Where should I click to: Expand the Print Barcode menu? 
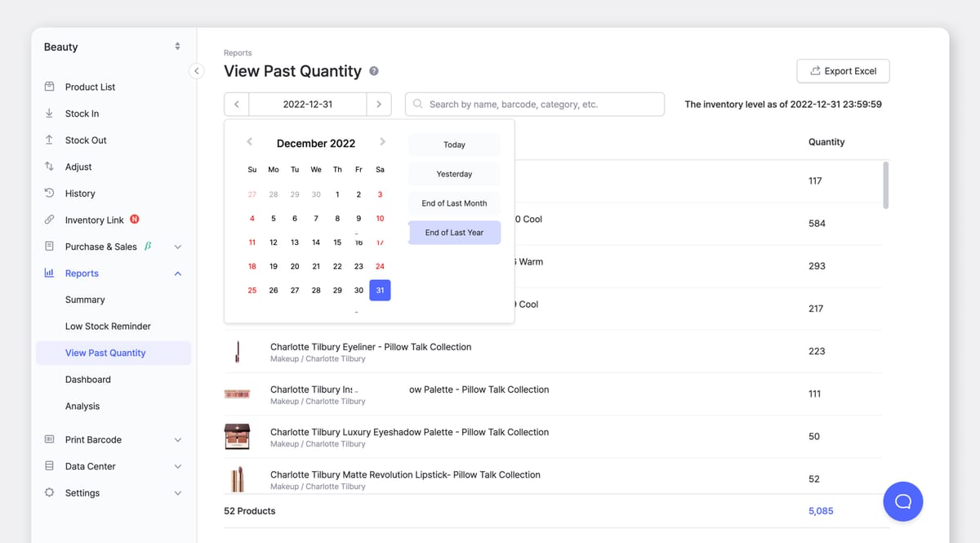pyautogui.click(x=178, y=440)
